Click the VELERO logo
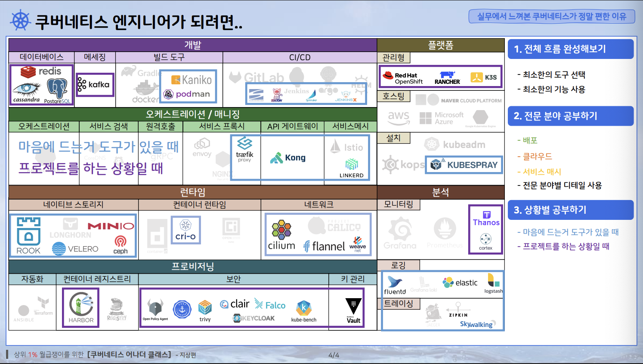 pos(75,249)
